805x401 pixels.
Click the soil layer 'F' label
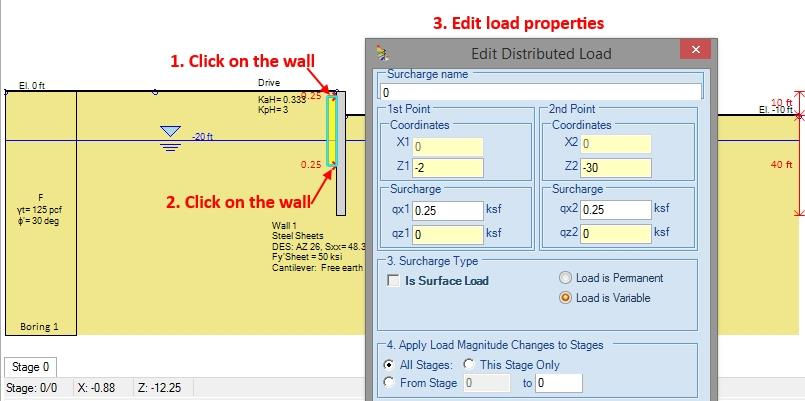41,197
